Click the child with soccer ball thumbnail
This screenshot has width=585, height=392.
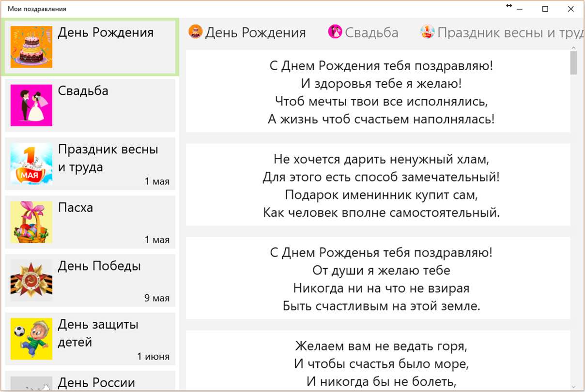31,339
